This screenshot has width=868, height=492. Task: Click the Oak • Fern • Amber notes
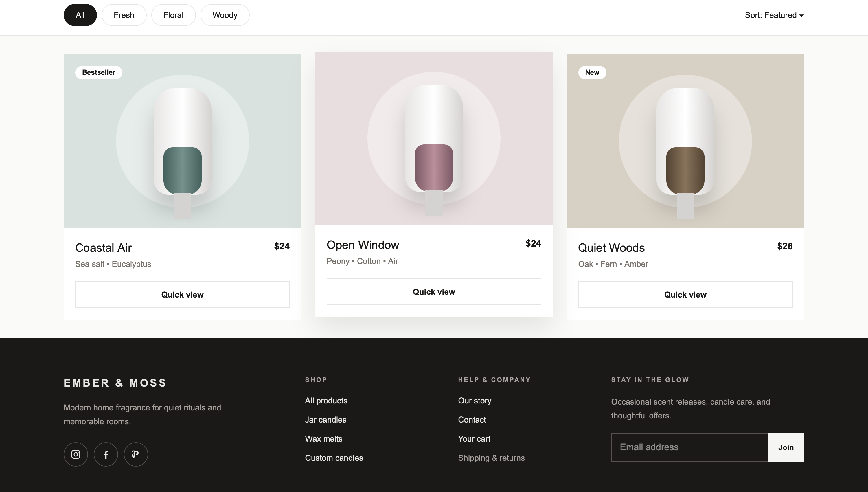pyautogui.click(x=613, y=264)
